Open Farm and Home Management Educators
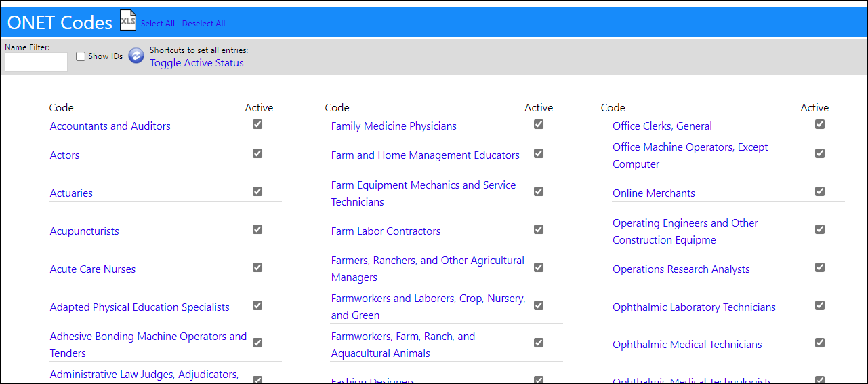This screenshot has width=868, height=384. pyautogui.click(x=426, y=155)
